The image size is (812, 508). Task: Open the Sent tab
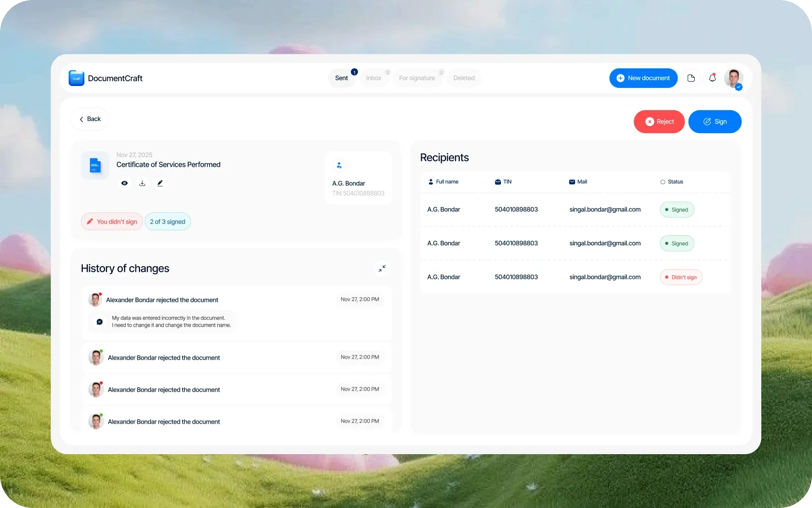342,78
